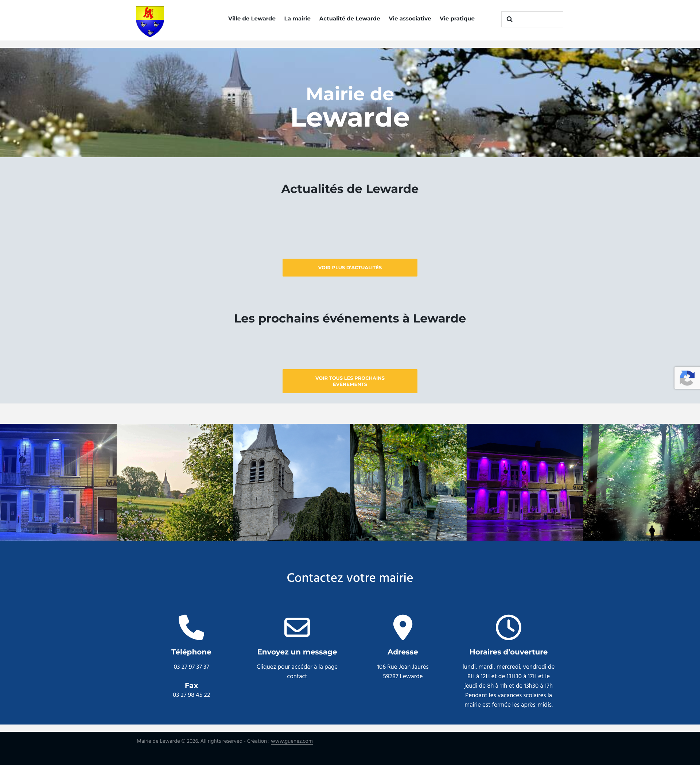Click the address 106 Rue Jean Jaurès
The width and height of the screenshot is (700, 765).
coord(403,667)
